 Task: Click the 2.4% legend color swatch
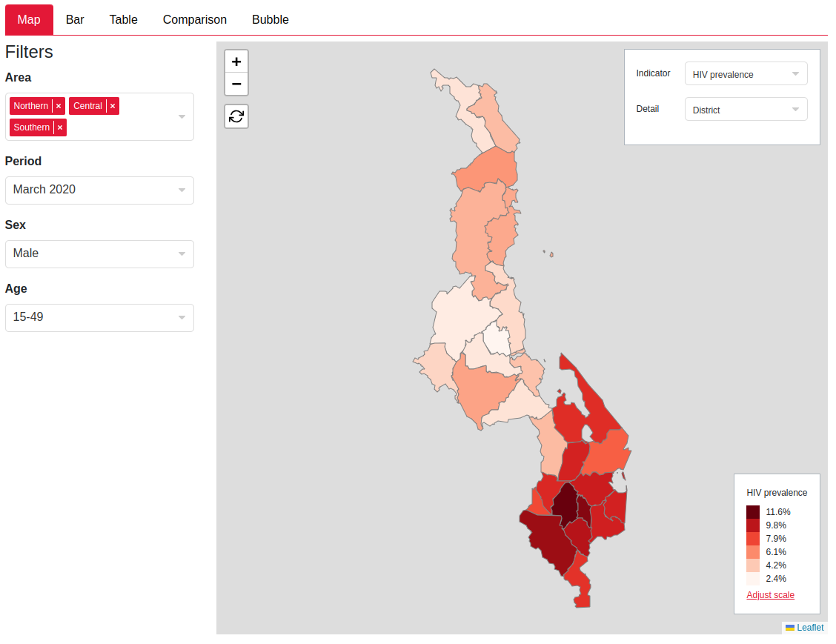pos(753,579)
